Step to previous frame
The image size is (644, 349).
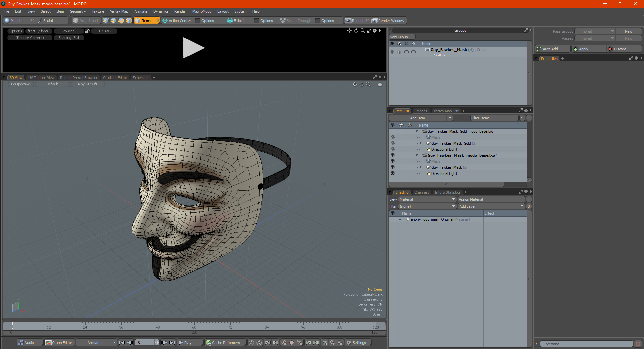[x=130, y=343]
